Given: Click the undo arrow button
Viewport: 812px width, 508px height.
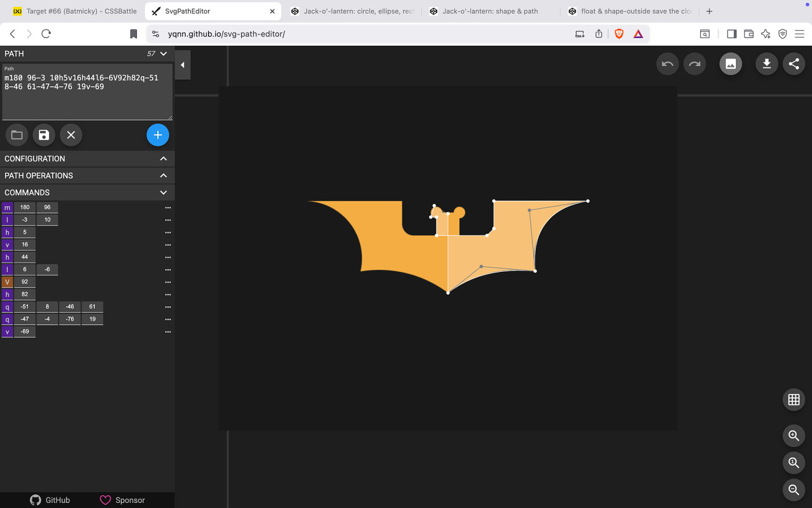Looking at the screenshot, I should (x=667, y=64).
